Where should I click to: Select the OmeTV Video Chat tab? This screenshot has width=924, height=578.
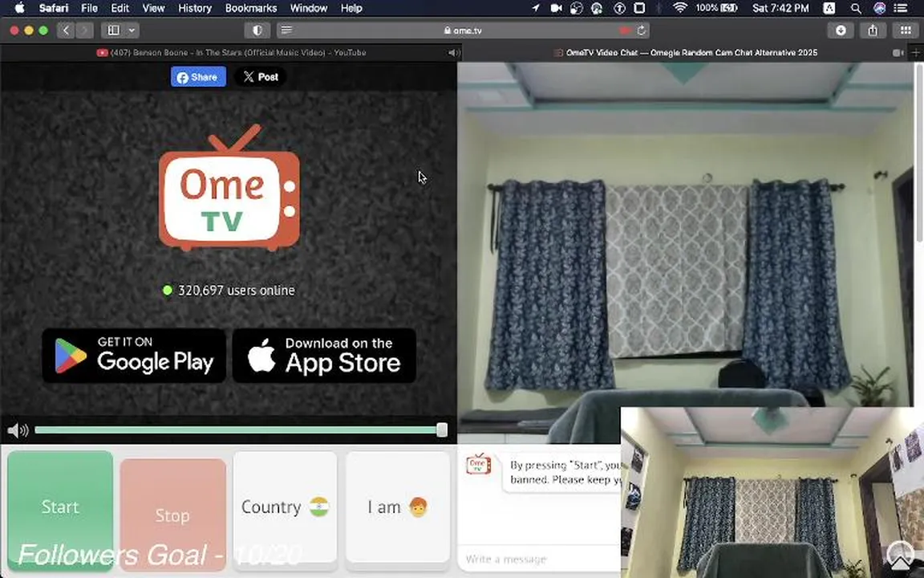(685, 52)
